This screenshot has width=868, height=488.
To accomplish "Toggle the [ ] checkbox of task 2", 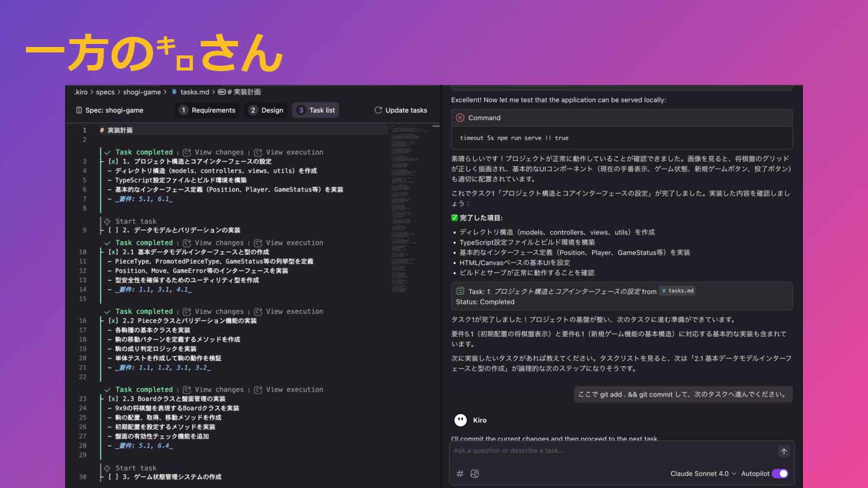I will click(113, 230).
